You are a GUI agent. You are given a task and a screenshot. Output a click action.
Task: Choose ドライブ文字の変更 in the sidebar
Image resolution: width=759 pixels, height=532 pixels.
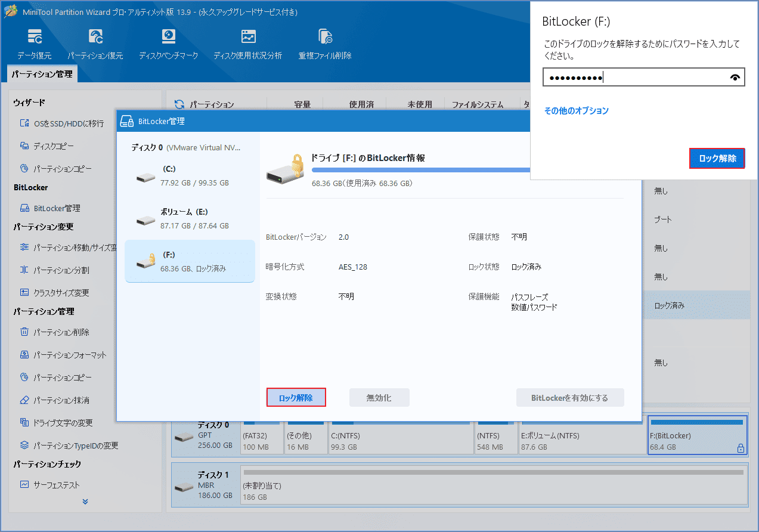[x=56, y=423]
